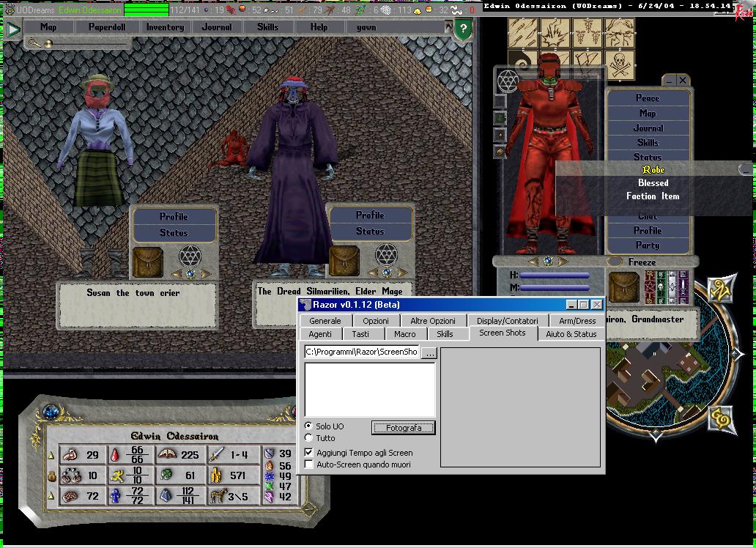
Task: Open the Razor Display/Contatori tab
Action: [507, 321]
